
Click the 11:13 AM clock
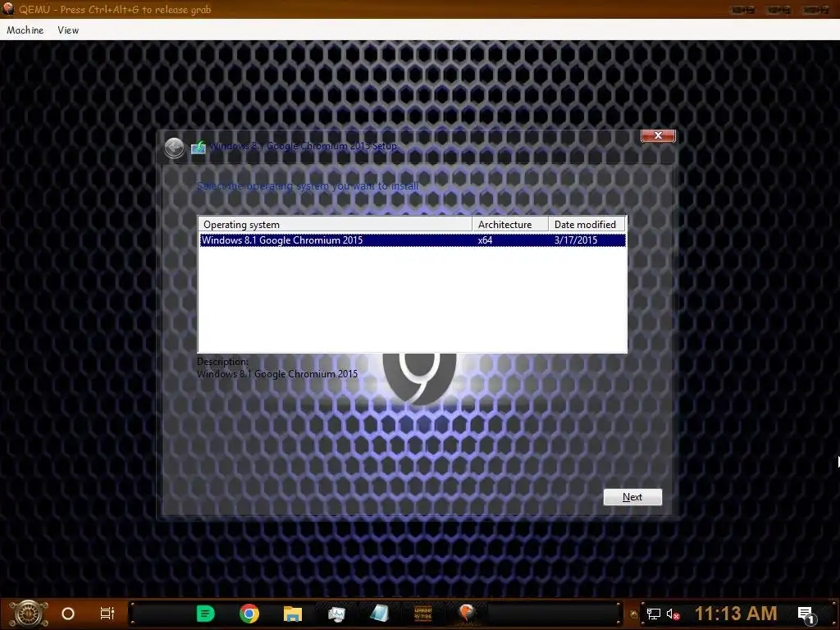[x=736, y=614]
